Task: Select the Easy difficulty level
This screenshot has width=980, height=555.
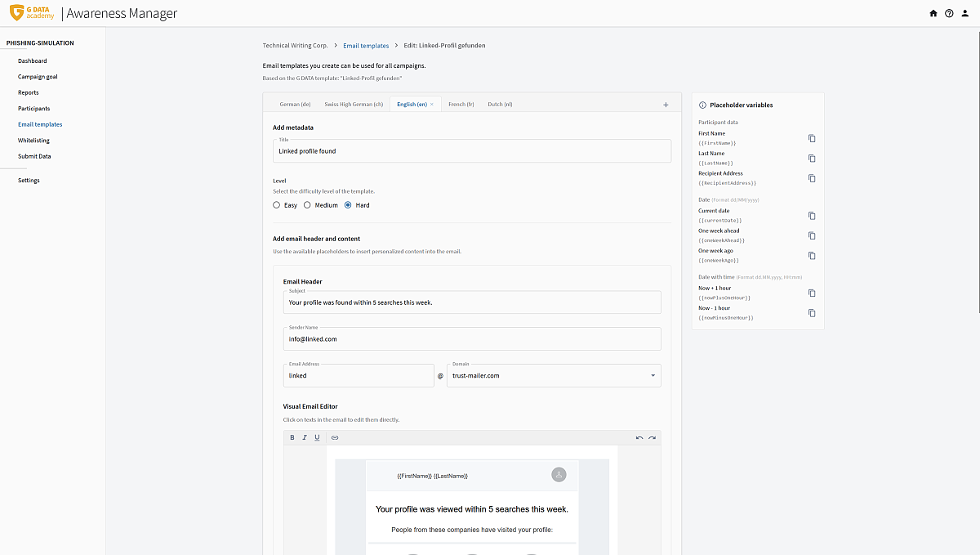Action: (x=277, y=205)
